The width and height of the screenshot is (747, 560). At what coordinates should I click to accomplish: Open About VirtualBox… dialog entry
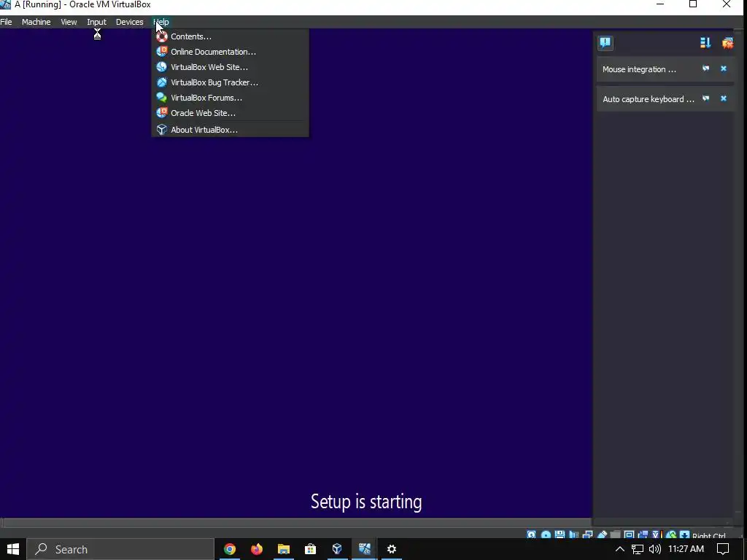pyautogui.click(x=230, y=130)
